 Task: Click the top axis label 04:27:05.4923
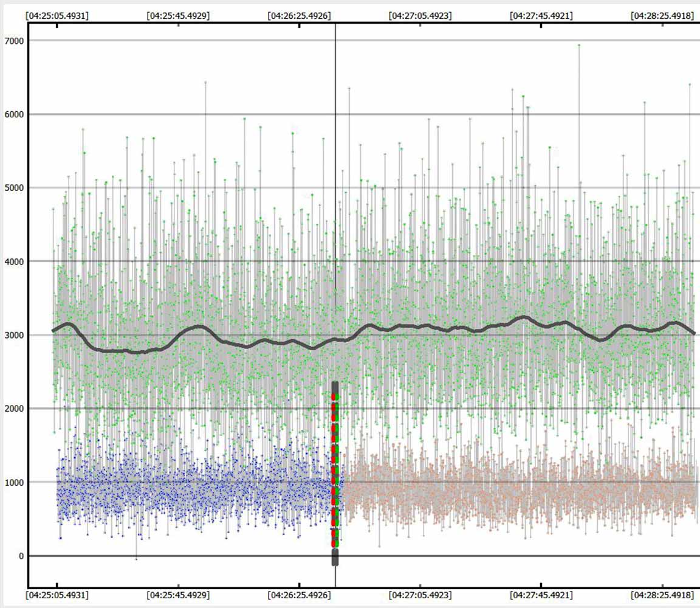[x=420, y=16]
